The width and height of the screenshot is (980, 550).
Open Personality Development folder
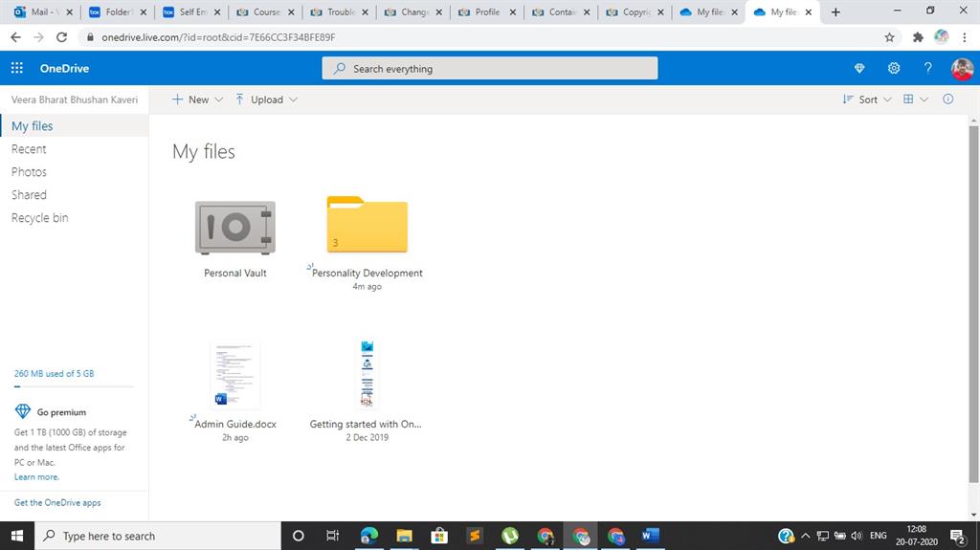tap(367, 225)
